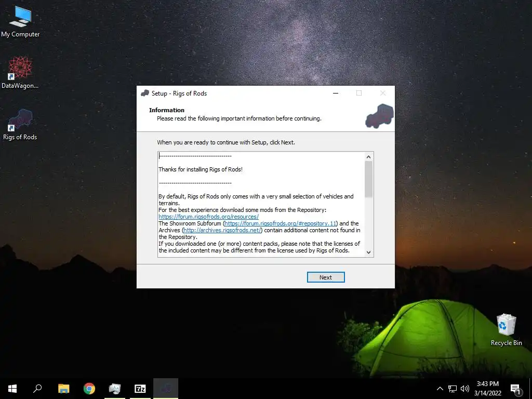Select the My Computer desktop icon
This screenshot has height=399, width=532.
[x=20, y=22]
